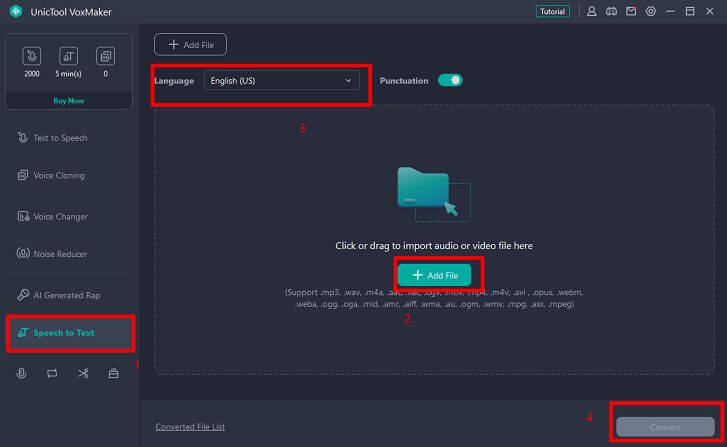Click the Noise Reducer sidebar icon
Screen dimensions: 727x447
point(23,253)
